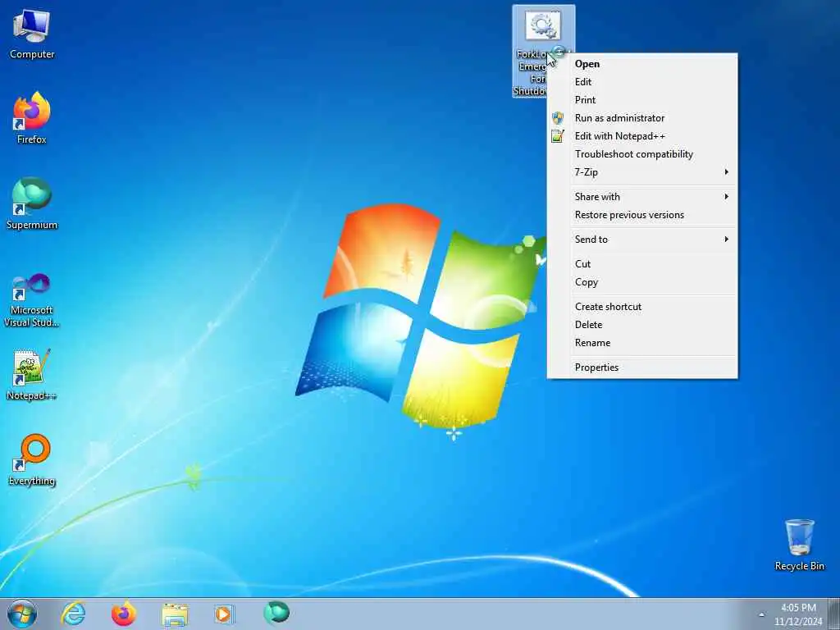Viewport: 840px width, 630px height.
Task: Select the Everything search desktop shortcut
Action: pyautogui.click(x=32, y=460)
